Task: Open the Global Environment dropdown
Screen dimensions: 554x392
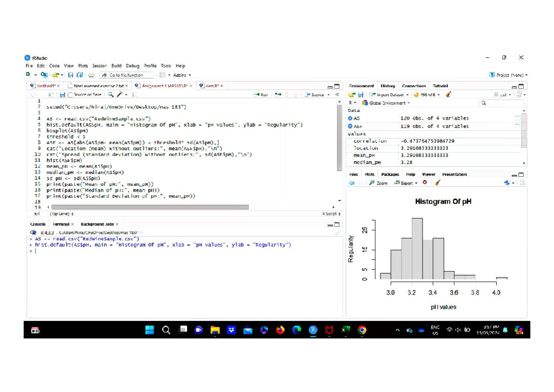Action: 386,103
